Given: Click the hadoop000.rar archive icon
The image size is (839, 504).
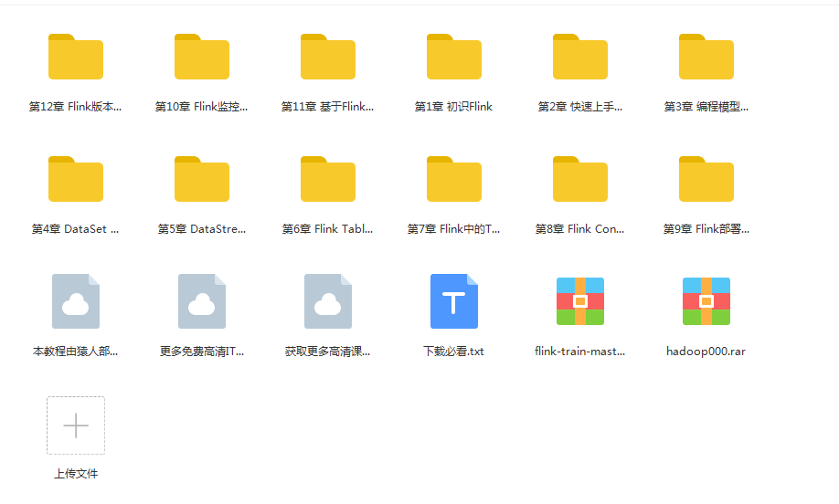Looking at the screenshot, I should [x=706, y=301].
